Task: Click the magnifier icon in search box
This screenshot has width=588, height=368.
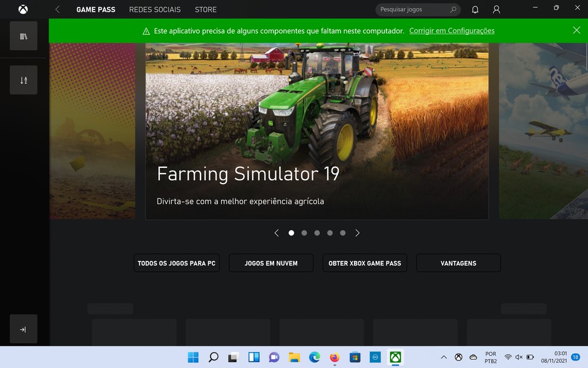Action: (453, 9)
